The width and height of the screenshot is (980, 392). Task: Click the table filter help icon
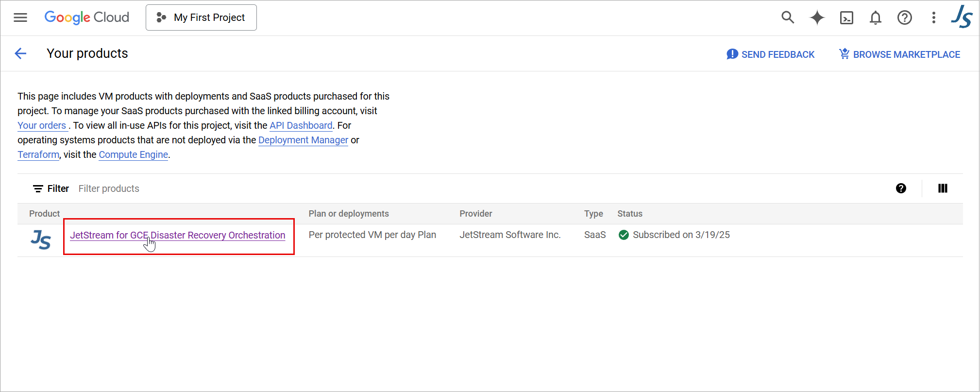coord(901,188)
